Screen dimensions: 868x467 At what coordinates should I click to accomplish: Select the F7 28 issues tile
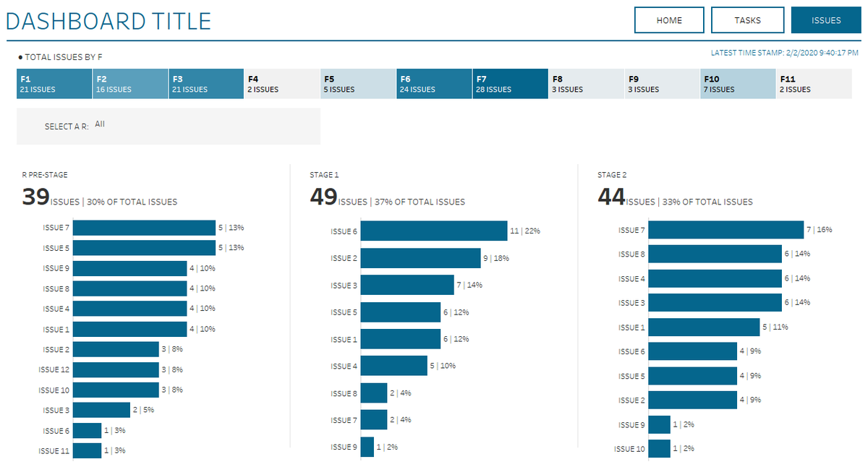510,84
